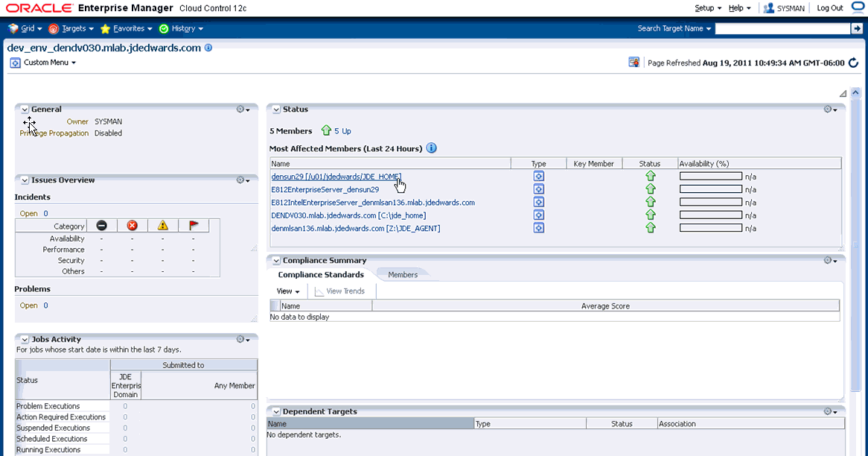Screen dimensions: 868x456
Task: Open Status region settings gear
Action: click(830, 110)
